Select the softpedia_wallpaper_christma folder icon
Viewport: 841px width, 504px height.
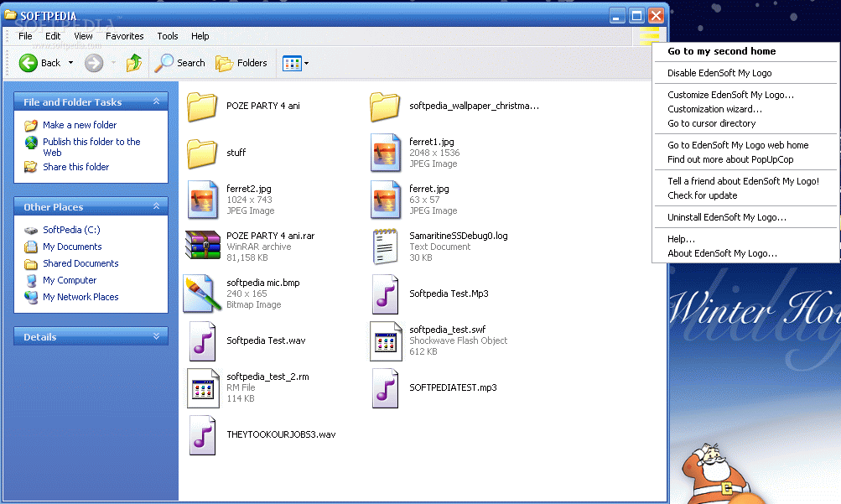click(385, 107)
